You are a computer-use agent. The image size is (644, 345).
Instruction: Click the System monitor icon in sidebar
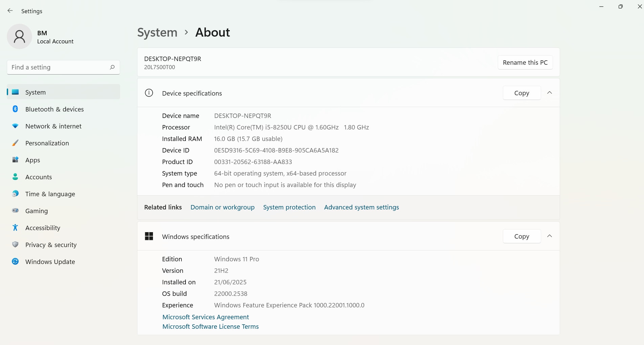15,92
